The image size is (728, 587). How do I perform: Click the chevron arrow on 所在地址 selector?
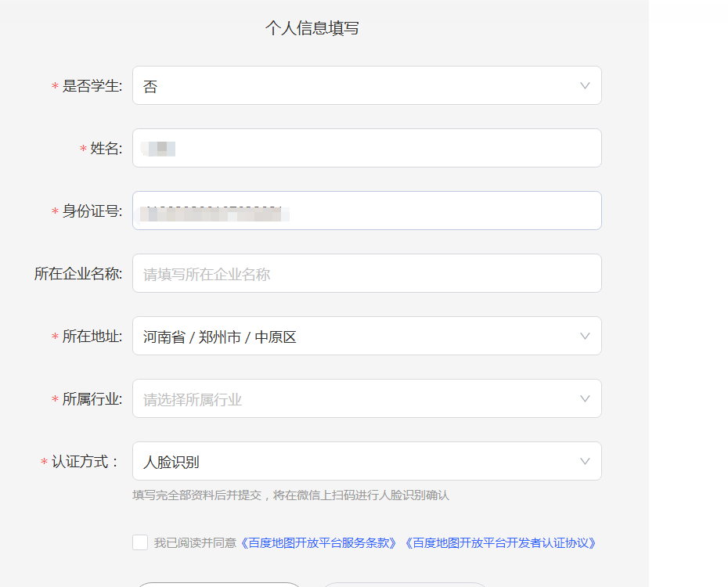[585, 336]
